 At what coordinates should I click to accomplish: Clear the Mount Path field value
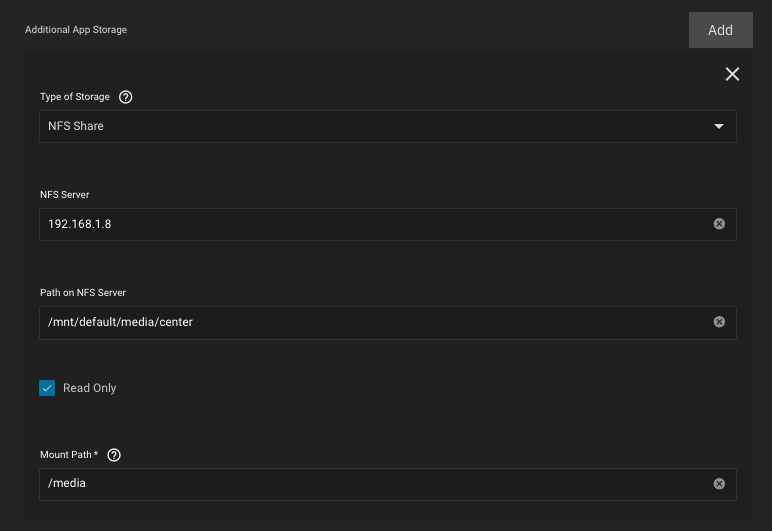tap(719, 484)
